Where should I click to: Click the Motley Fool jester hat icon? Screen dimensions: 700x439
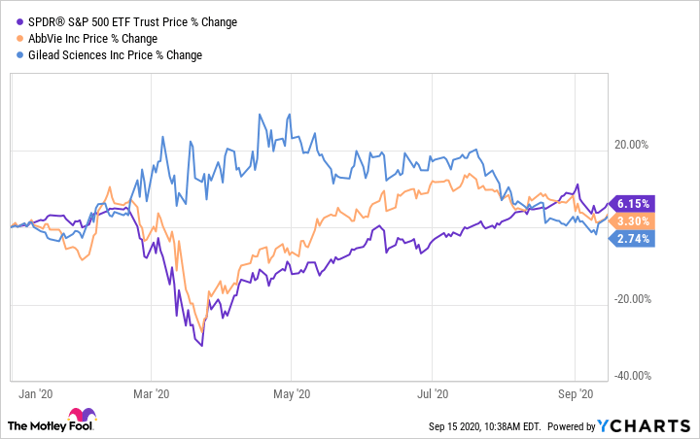coord(79,416)
